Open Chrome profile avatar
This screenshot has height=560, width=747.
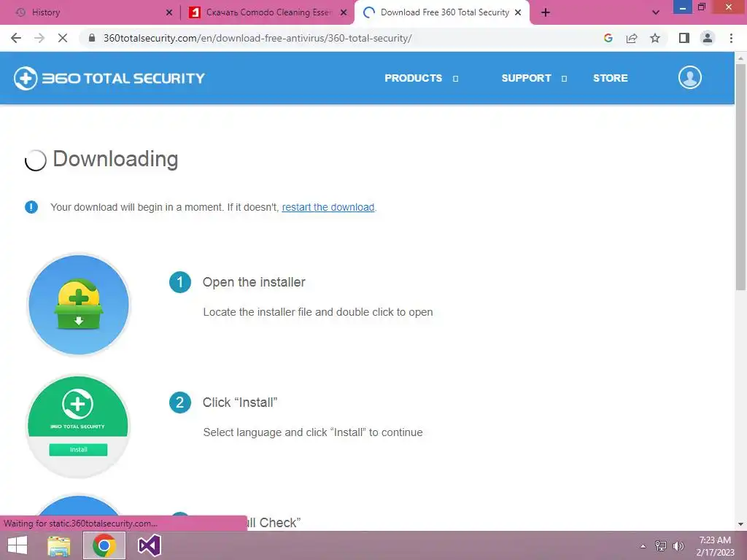(x=708, y=38)
